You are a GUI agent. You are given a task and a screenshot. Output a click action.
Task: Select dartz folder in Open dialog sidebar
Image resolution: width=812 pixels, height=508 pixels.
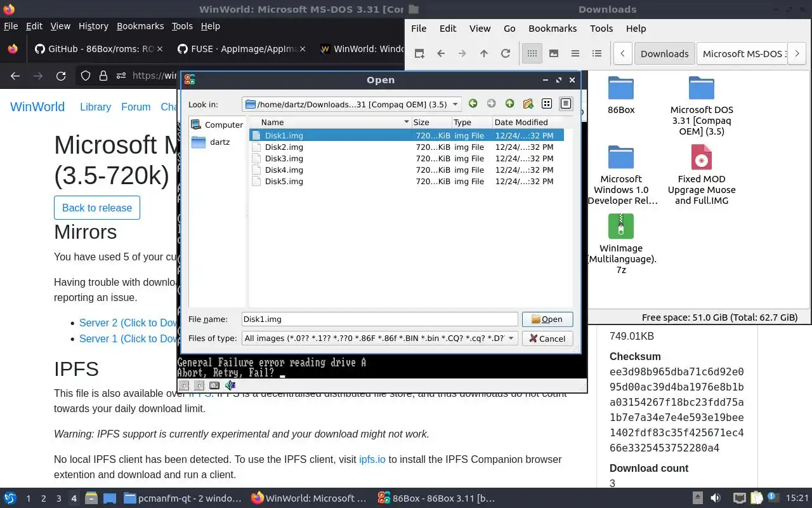pyautogui.click(x=211, y=142)
